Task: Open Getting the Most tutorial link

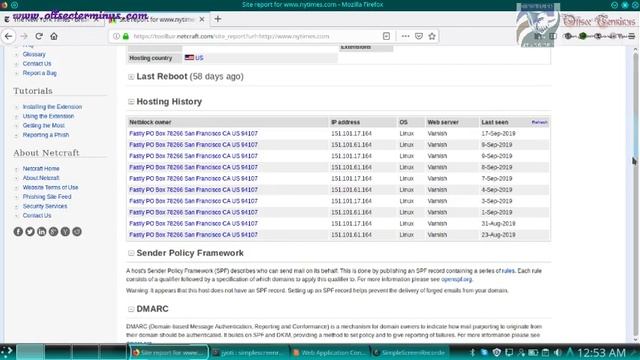Action: tap(43, 125)
